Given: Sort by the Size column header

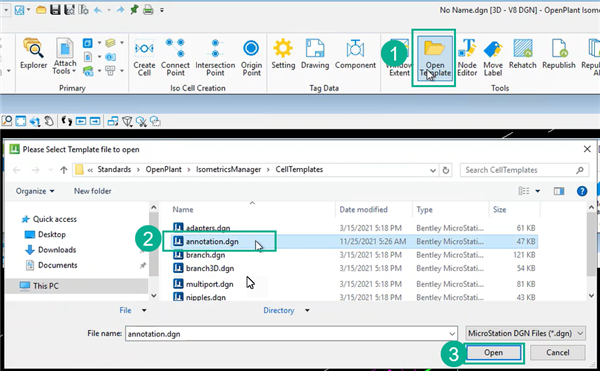Looking at the screenshot, I should click(x=499, y=210).
